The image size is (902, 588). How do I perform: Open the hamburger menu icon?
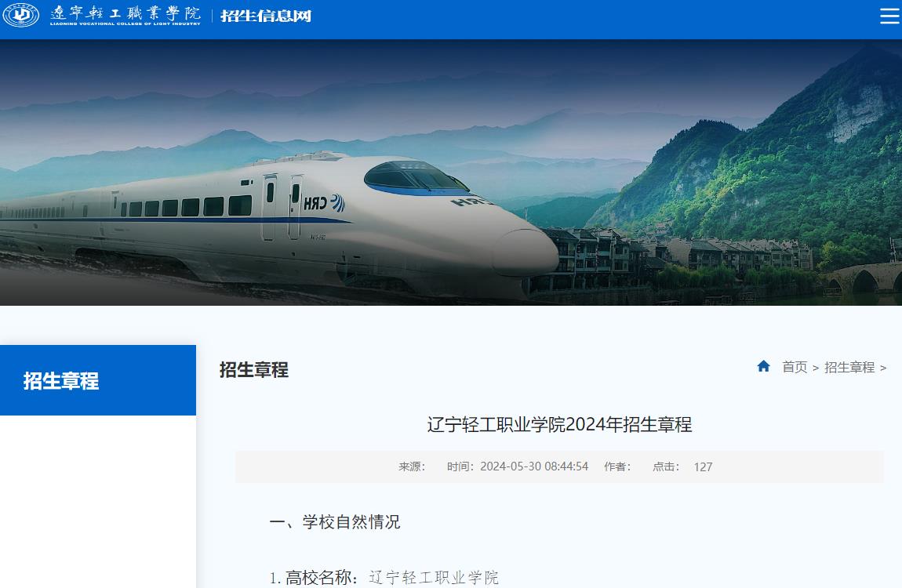[x=889, y=16]
